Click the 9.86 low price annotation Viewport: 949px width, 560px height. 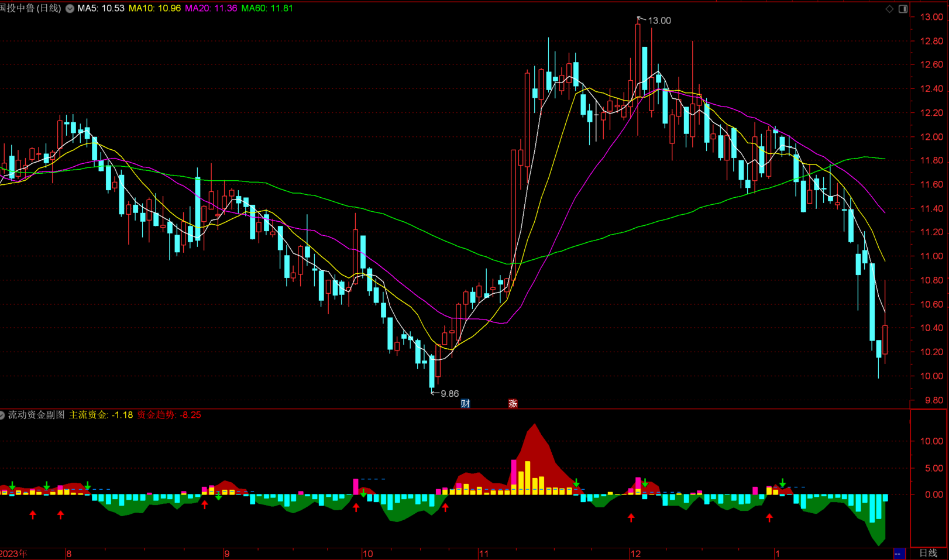[x=449, y=394]
